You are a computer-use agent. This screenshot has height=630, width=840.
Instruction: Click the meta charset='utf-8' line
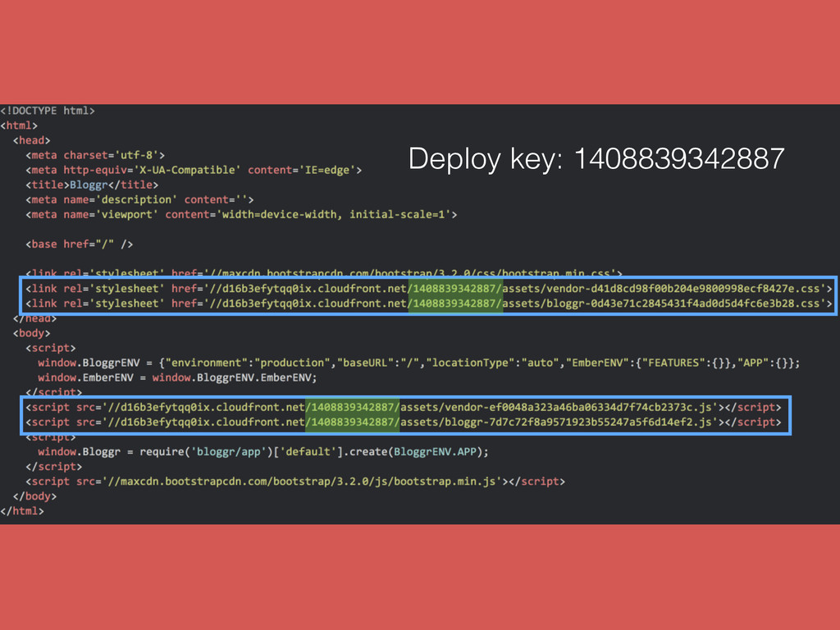pos(95,155)
